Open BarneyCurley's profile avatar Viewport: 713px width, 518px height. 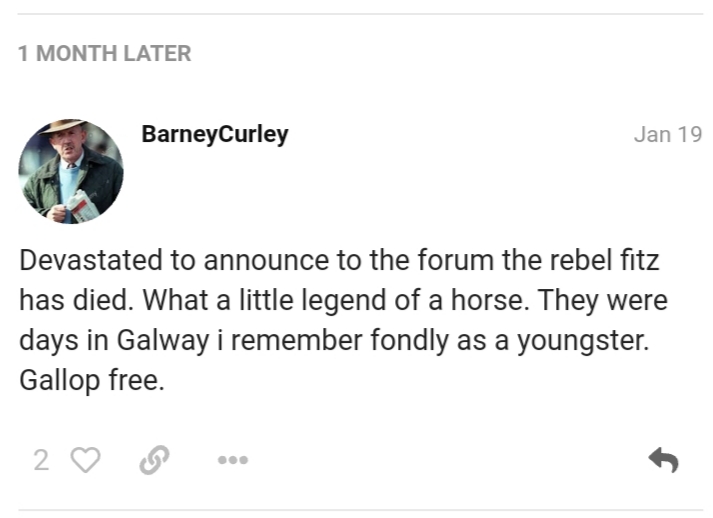[70, 171]
